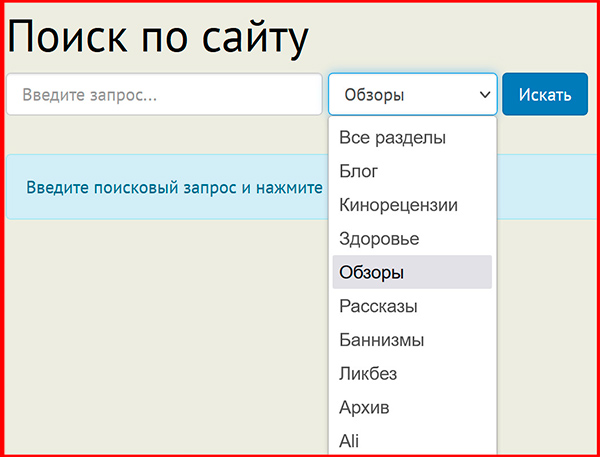
Task: Choose 'Архив' in the dropdown list
Action: click(364, 408)
